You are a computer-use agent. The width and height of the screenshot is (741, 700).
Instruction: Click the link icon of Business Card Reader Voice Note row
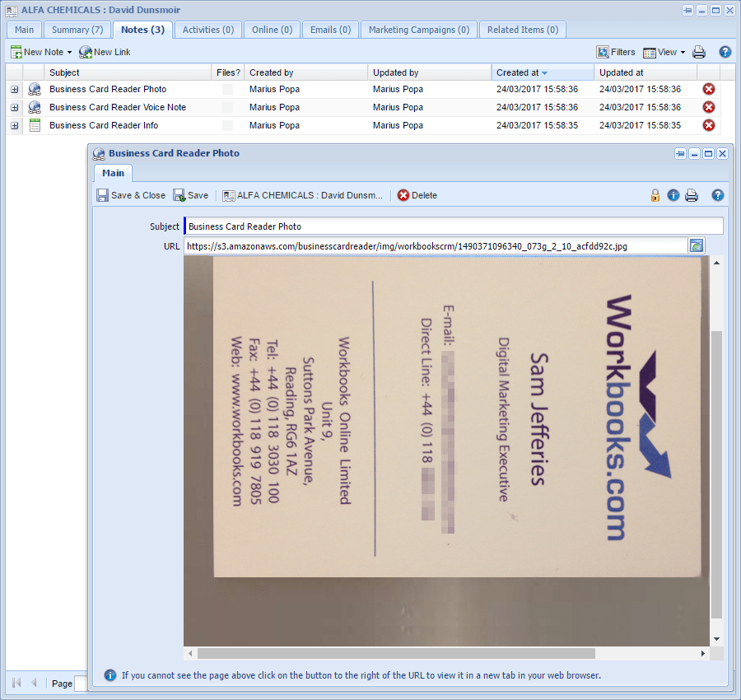click(x=35, y=107)
